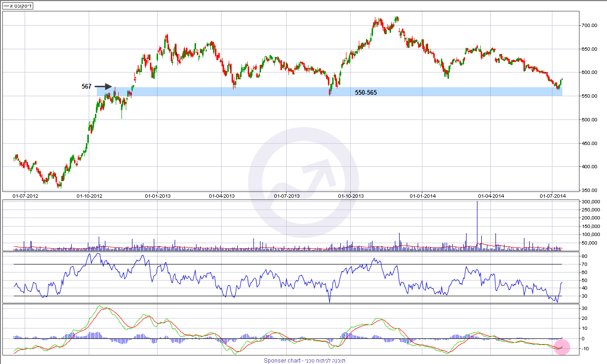The width and height of the screenshot is (607, 364).
Task: Click the 650.00 price axis label
Action: click(x=589, y=49)
